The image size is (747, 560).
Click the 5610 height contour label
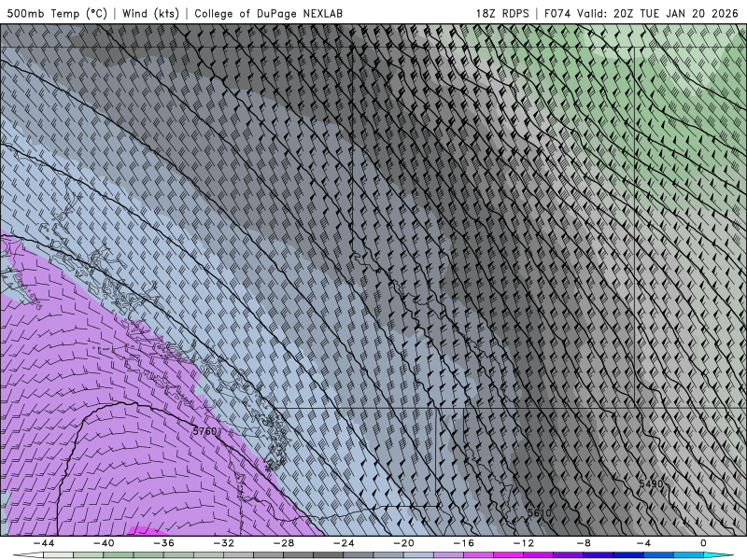tap(540, 513)
